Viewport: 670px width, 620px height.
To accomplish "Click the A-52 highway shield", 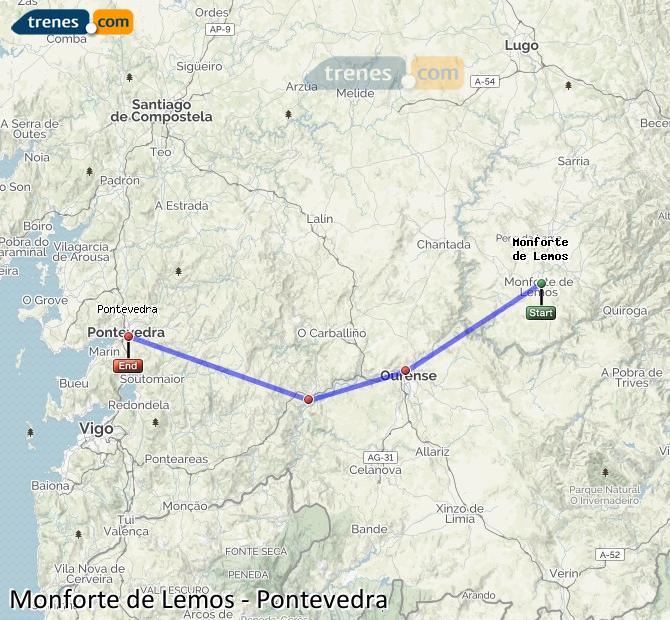I will click(610, 555).
